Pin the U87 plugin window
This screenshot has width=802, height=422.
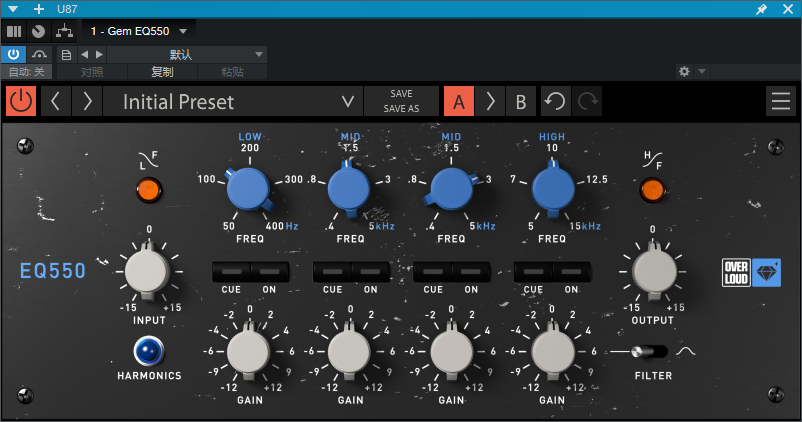pyautogui.click(x=761, y=9)
